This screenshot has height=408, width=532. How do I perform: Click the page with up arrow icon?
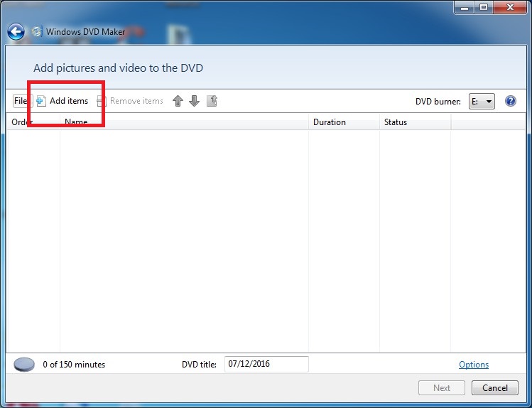212,101
